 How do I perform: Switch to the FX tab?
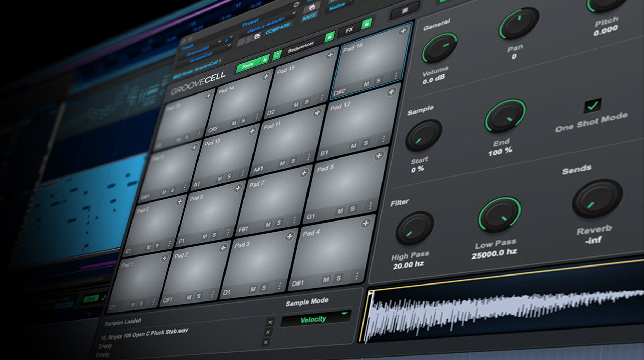pos(349,30)
